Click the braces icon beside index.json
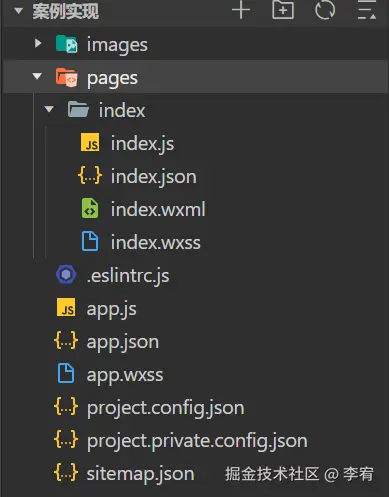This screenshot has height=497, width=389. point(90,176)
